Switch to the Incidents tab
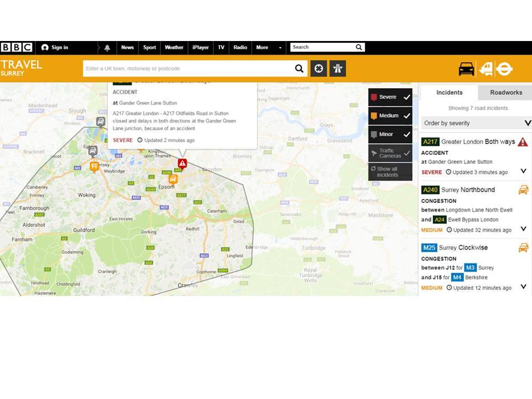 coord(449,93)
